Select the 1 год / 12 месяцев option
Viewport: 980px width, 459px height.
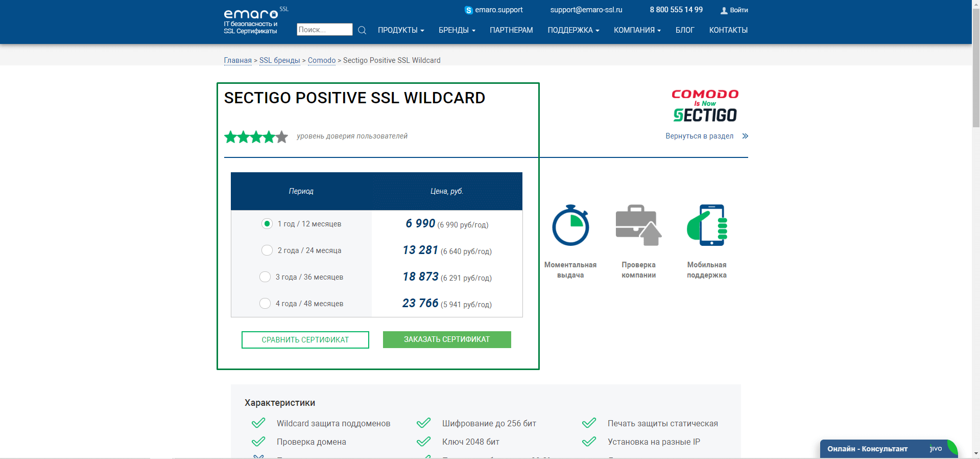[x=267, y=224]
